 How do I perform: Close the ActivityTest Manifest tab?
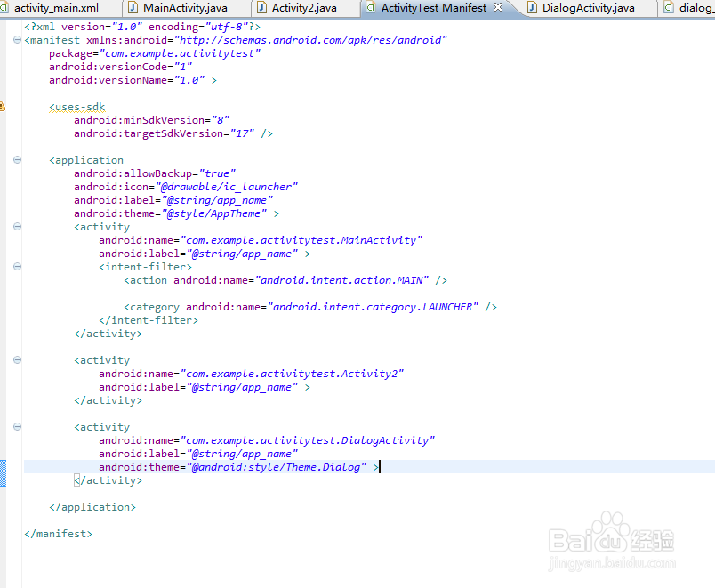click(498, 7)
